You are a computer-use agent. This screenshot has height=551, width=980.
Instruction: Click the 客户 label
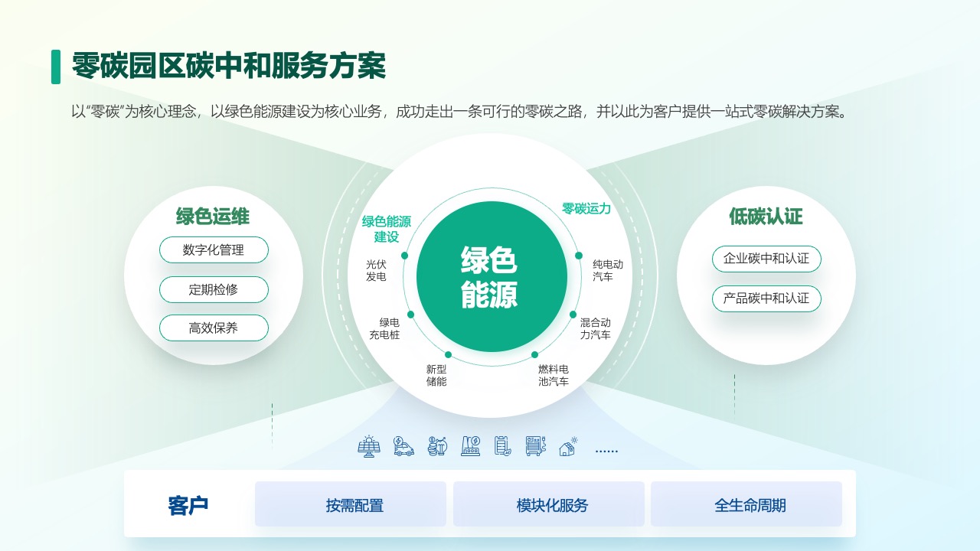(188, 505)
